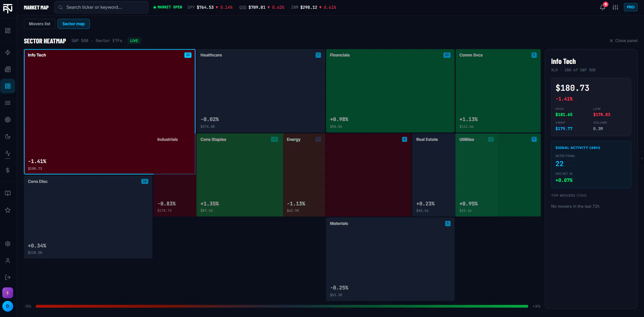
Task: Click the logout arrow sidebar icon
Action: coord(8,277)
